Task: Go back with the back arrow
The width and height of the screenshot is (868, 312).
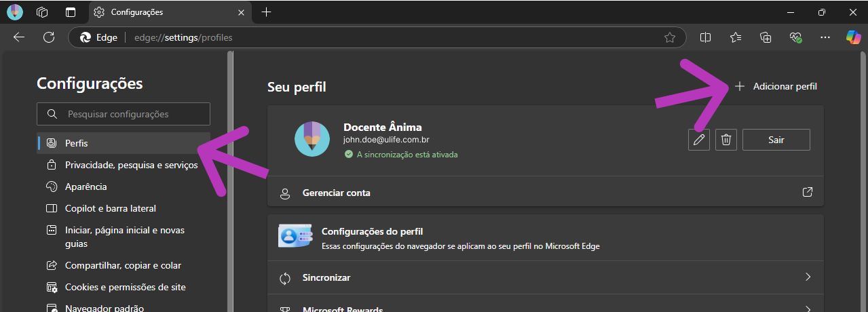Action: click(19, 37)
